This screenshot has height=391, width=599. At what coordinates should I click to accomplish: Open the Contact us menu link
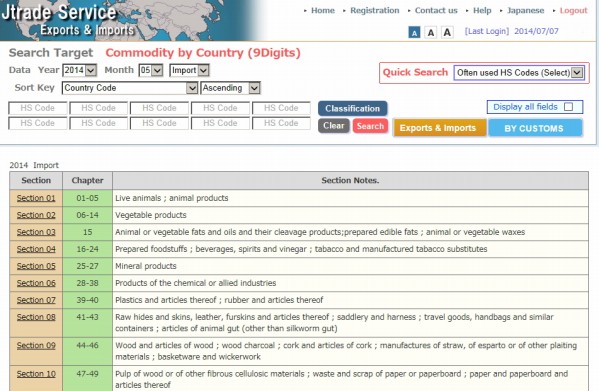point(436,11)
